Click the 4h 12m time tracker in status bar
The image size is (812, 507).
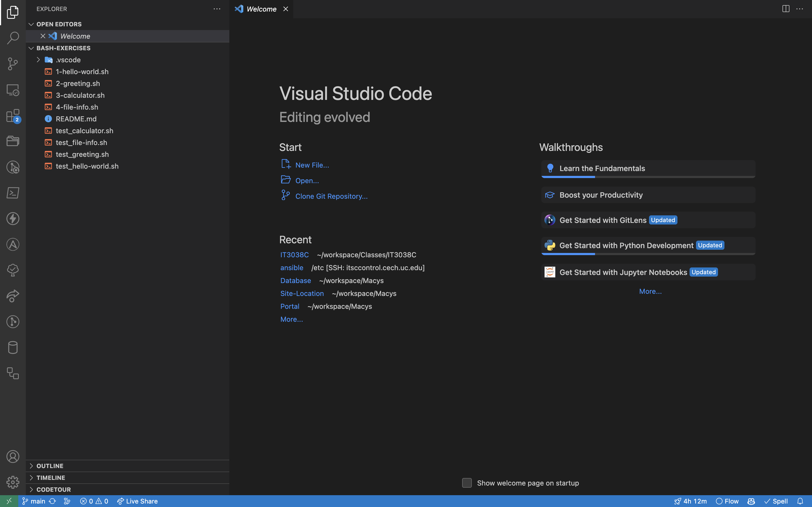(690, 501)
